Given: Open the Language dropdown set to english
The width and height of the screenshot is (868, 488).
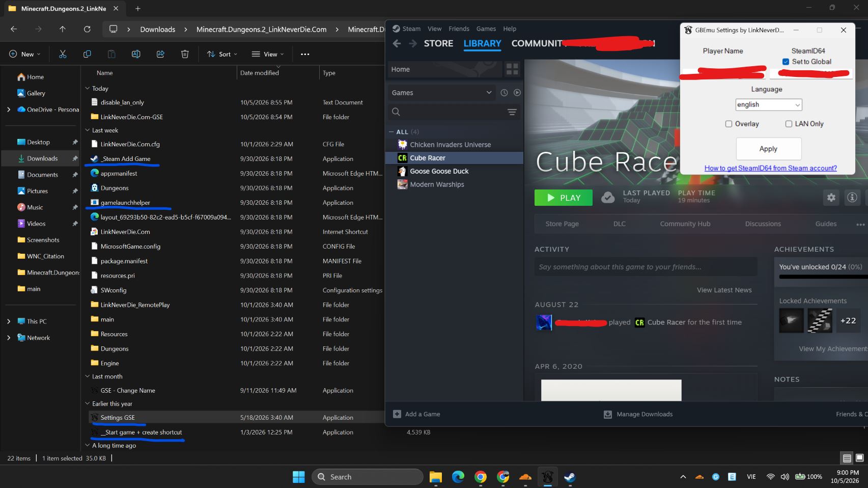Looking at the screenshot, I should pyautogui.click(x=769, y=104).
